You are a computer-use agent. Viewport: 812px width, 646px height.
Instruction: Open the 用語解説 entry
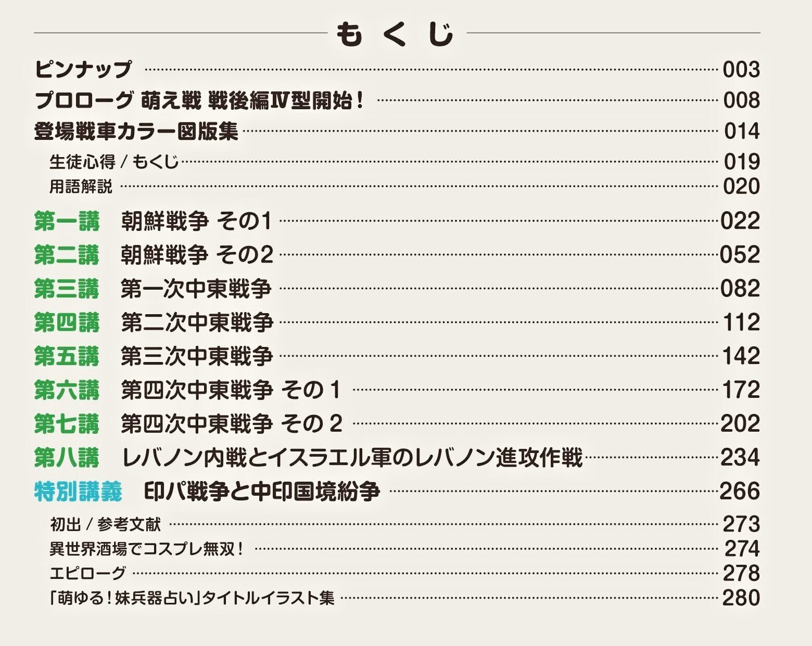[x=81, y=186]
